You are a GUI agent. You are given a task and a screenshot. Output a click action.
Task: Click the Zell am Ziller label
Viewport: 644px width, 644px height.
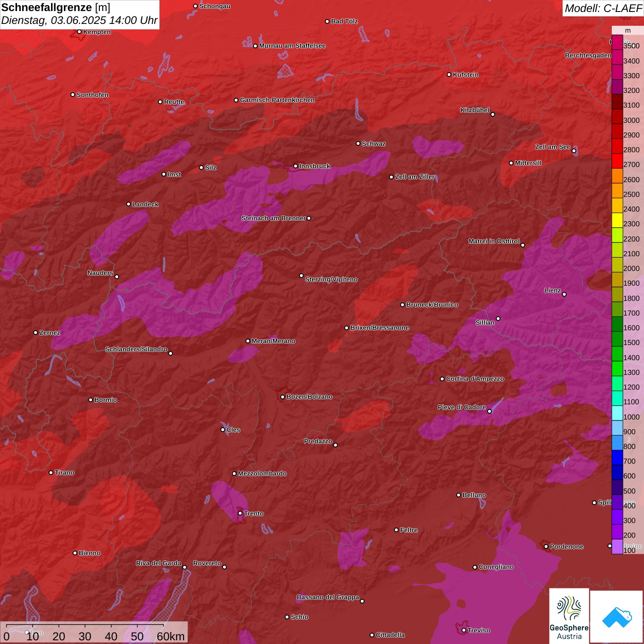415,177
